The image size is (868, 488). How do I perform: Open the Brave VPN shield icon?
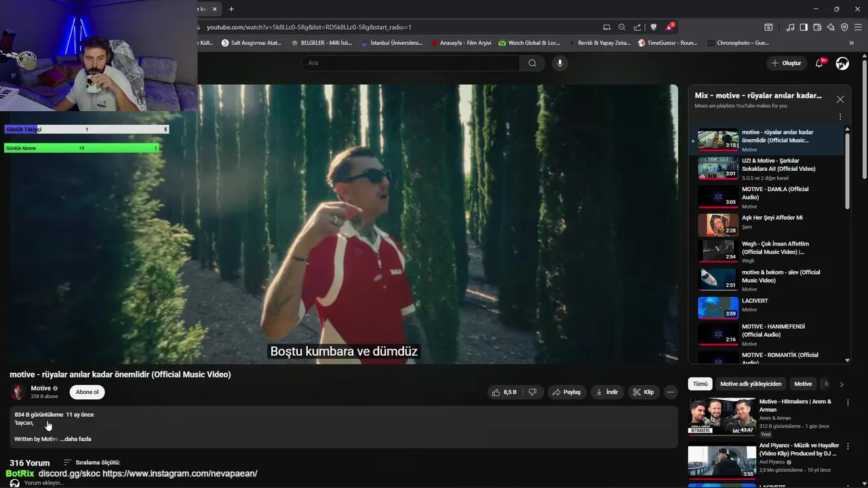click(x=844, y=27)
